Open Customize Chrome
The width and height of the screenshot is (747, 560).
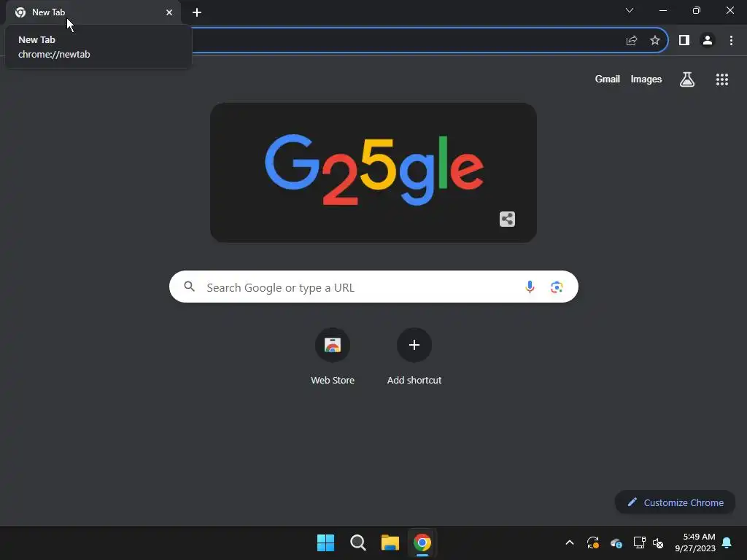[x=675, y=502]
